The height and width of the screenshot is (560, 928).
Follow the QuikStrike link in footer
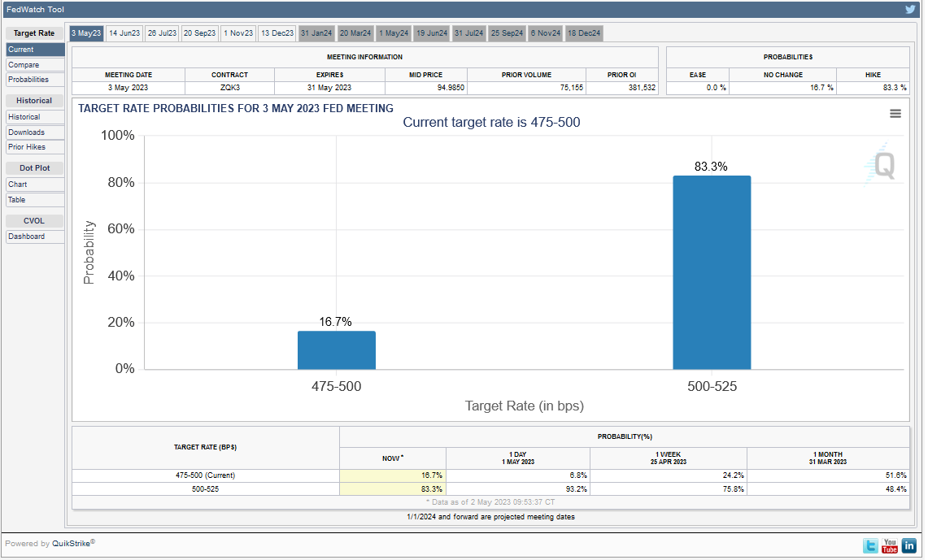pyautogui.click(x=72, y=544)
